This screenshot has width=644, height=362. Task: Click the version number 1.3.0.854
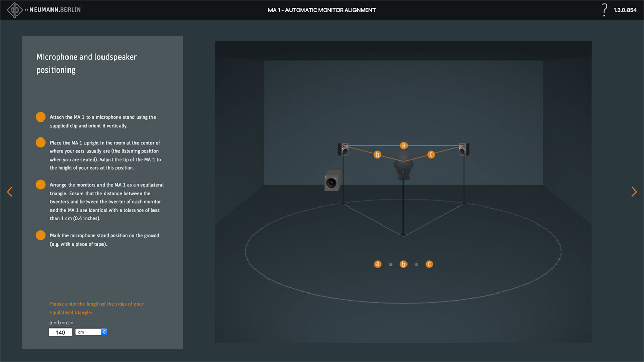624,10
